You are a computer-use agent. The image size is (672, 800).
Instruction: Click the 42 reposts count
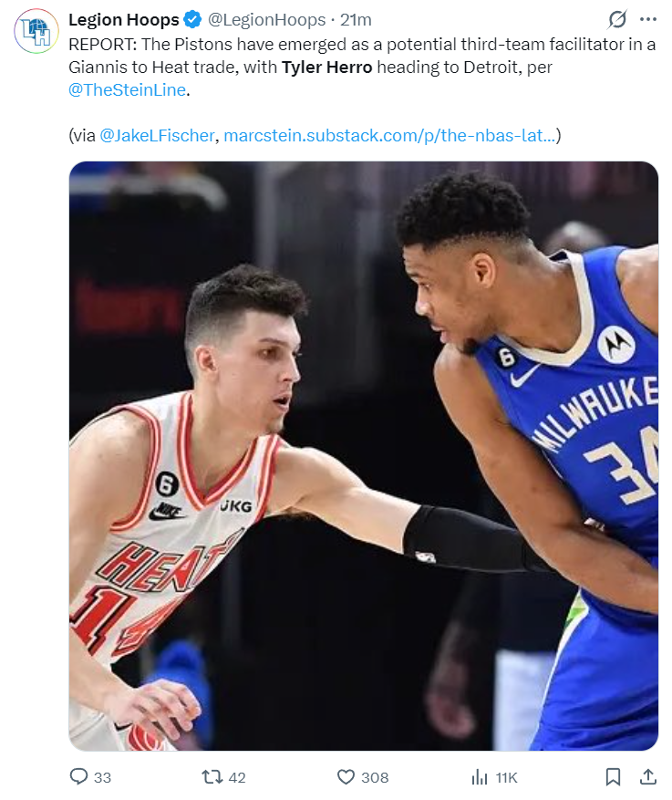click(237, 777)
